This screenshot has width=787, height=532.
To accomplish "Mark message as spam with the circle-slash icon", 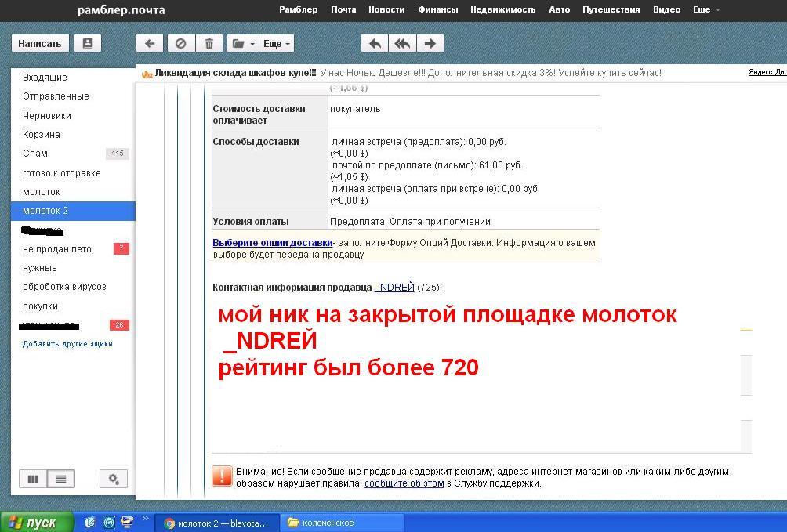I will click(181, 44).
